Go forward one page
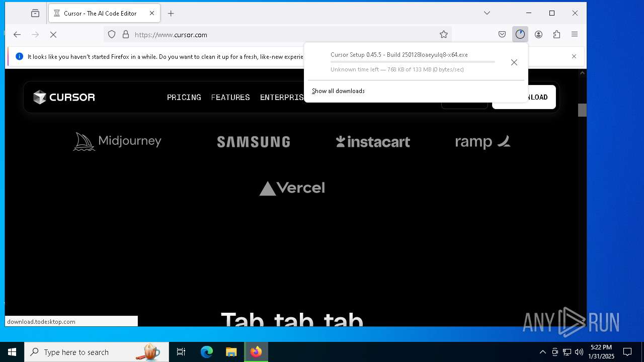 pyautogui.click(x=35, y=35)
